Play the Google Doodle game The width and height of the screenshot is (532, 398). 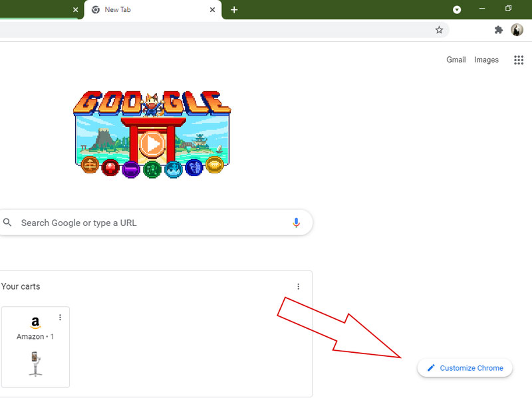[x=152, y=144]
